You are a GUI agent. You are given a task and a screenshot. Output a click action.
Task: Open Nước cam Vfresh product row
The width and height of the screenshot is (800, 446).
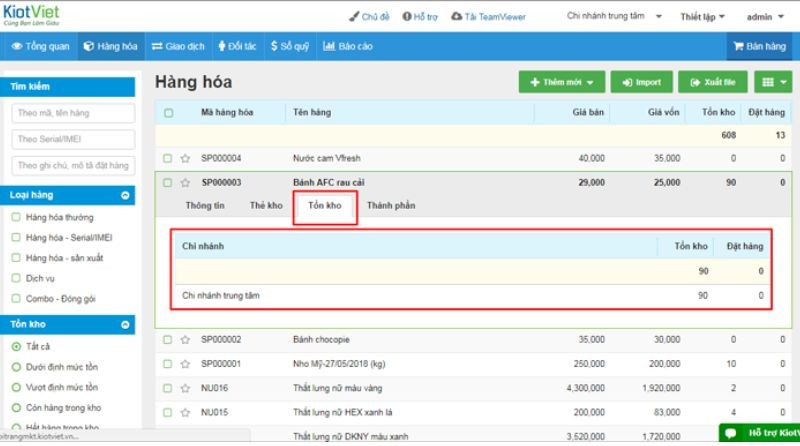click(473, 158)
